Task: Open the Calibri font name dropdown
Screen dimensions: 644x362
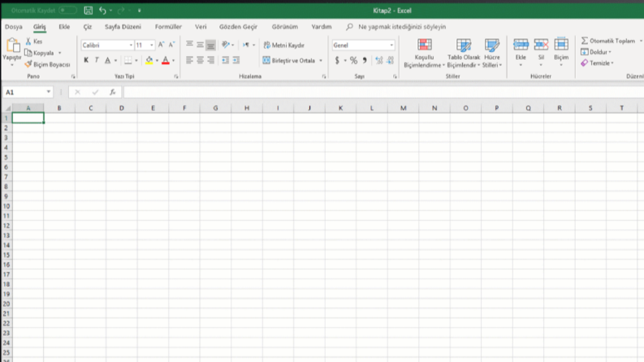Action: coord(131,45)
